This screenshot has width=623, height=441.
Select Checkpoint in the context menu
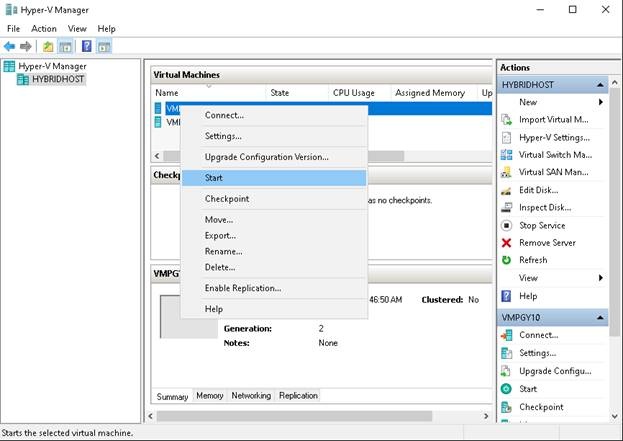pos(274,199)
